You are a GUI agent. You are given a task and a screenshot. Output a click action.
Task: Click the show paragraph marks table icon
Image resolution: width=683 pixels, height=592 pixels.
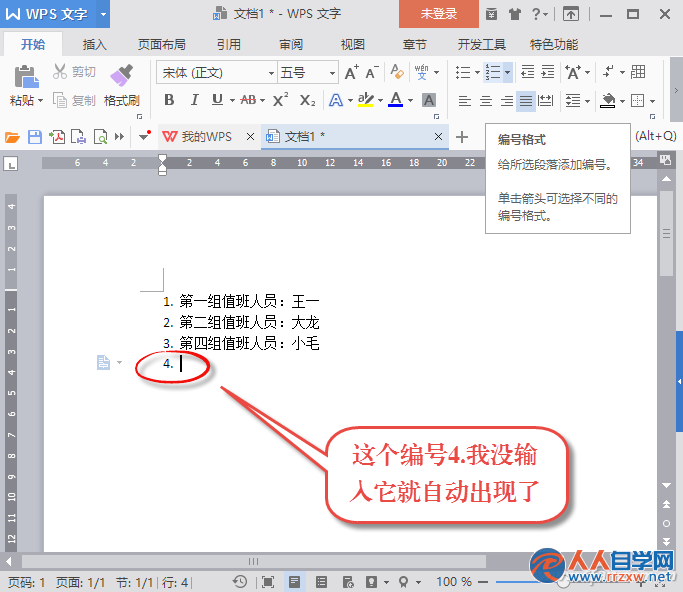[x=638, y=71]
